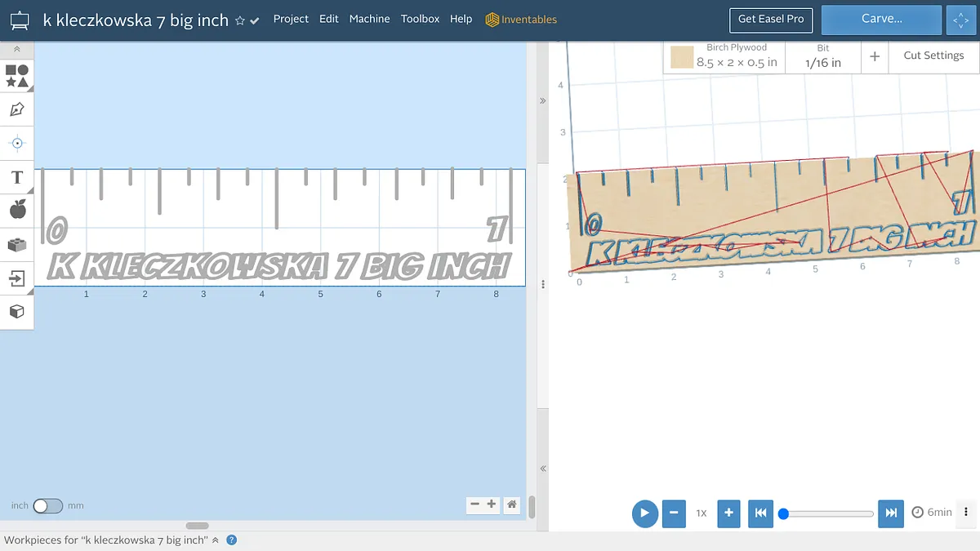Click the simulation progress slider
The height and width of the screenshot is (551, 980).
tap(827, 513)
